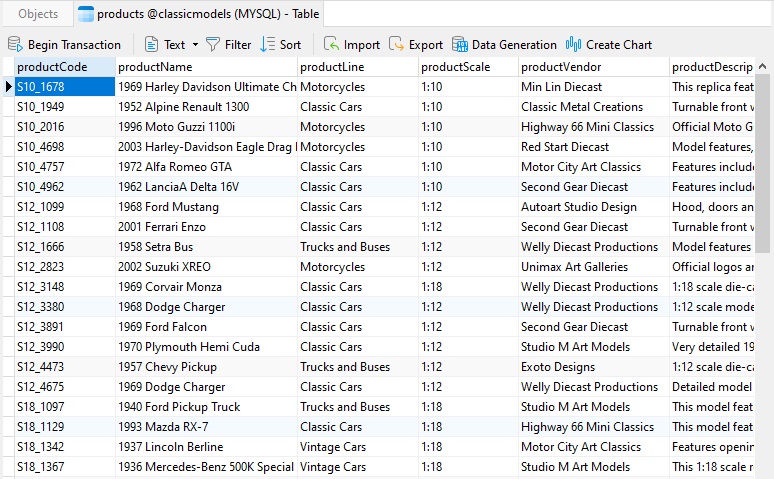
Task: Open the Text dropdown arrow
Action: 195,45
